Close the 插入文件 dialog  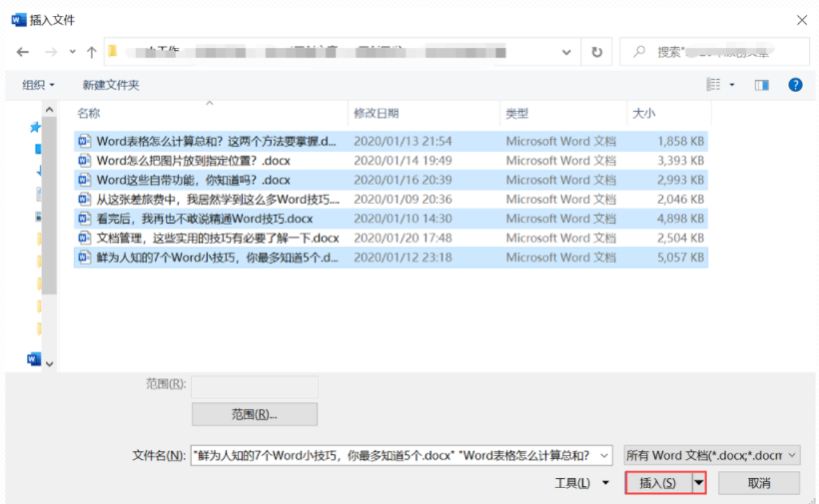802,20
